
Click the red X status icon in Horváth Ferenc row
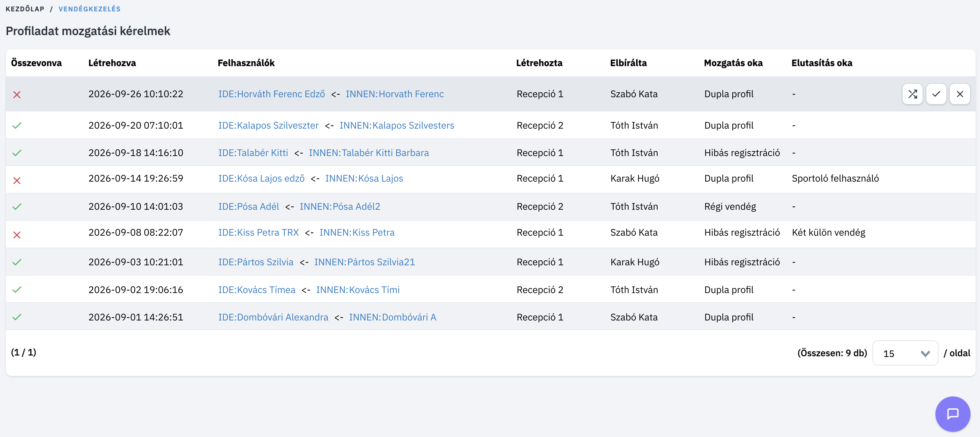point(17,94)
